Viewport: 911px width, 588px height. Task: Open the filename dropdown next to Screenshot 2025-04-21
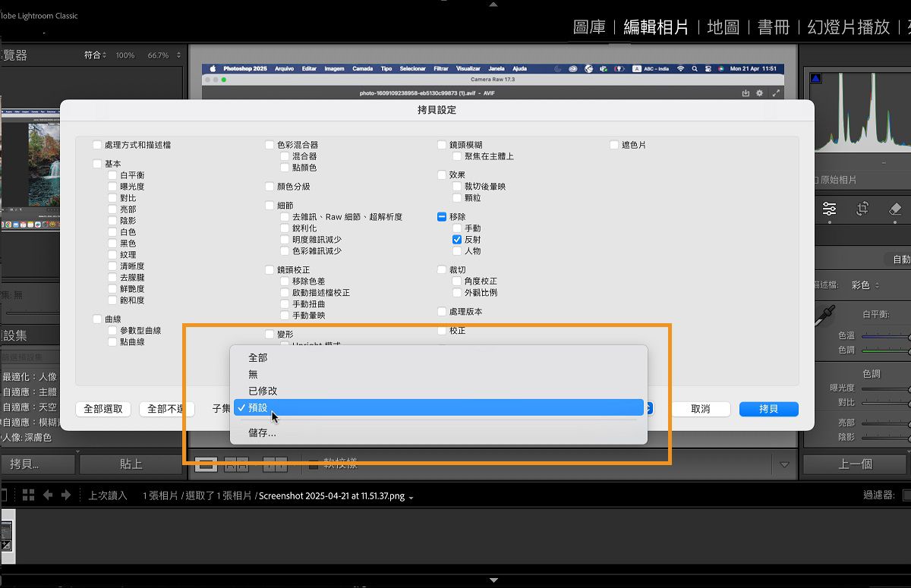coord(411,497)
